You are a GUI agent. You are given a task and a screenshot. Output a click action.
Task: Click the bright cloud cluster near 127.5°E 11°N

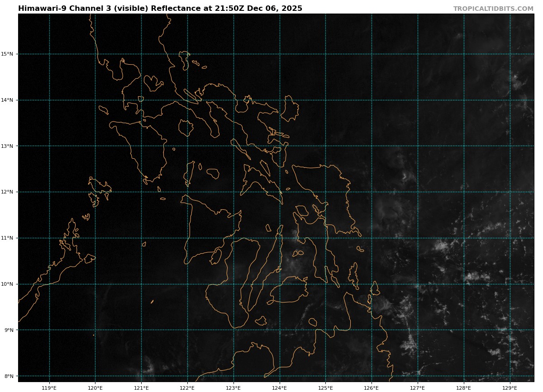click(x=441, y=246)
